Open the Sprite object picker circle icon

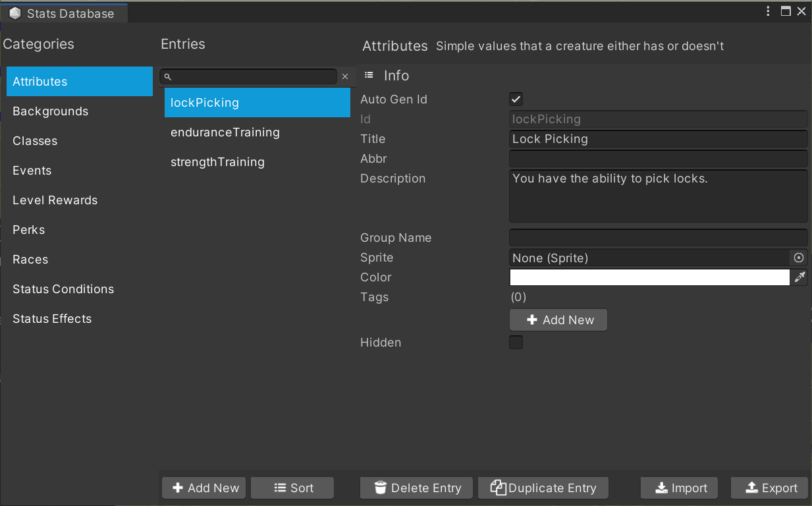pyautogui.click(x=799, y=258)
